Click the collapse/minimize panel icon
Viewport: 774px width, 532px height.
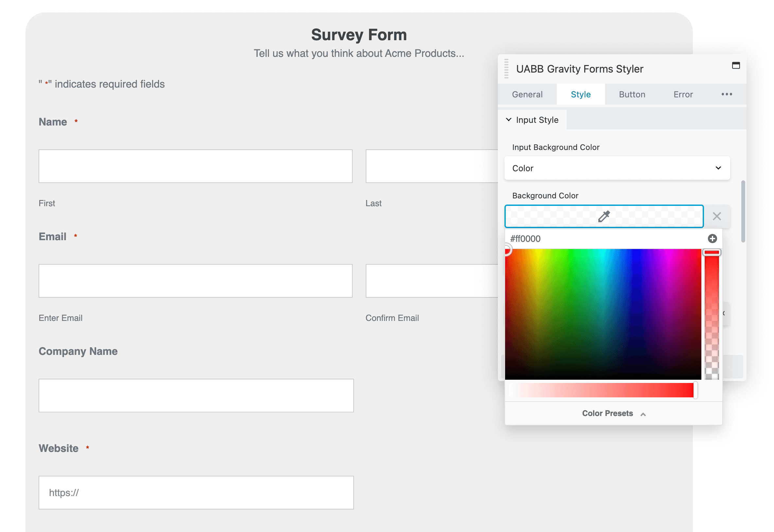coord(735,66)
